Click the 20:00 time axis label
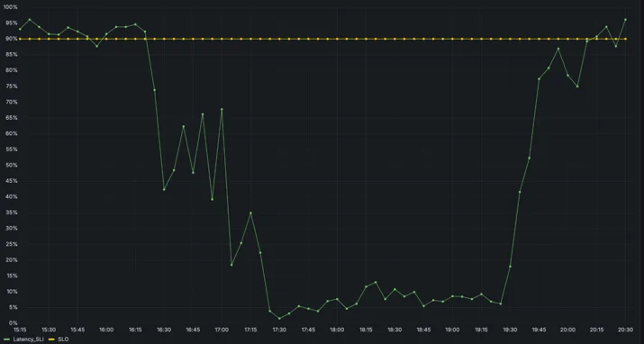This screenshot has width=644, height=344. click(x=567, y=330)
